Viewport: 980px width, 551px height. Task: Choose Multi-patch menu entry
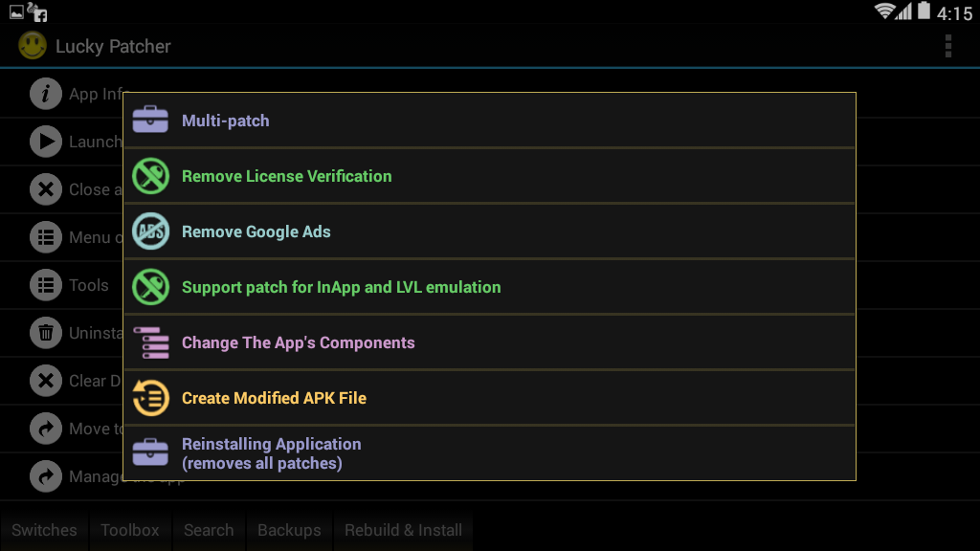(x=489, y=120)
